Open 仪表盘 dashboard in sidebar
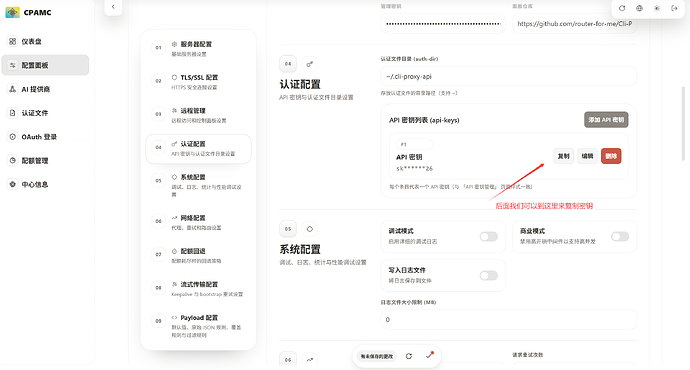This screenshot has height=370, width=690. [45, 41]
